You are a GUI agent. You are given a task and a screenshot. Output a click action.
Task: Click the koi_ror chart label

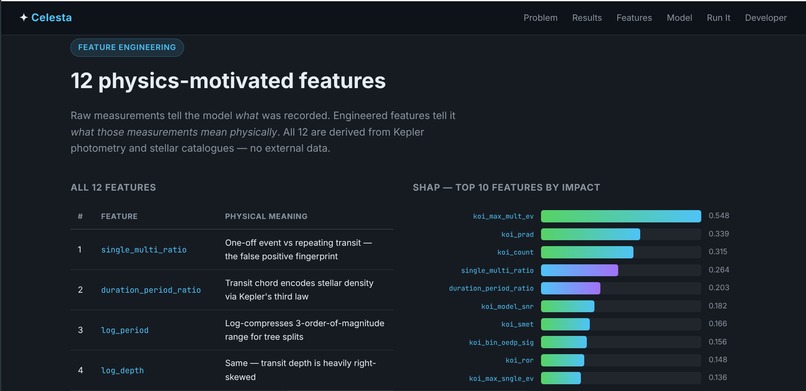(520, 360)
